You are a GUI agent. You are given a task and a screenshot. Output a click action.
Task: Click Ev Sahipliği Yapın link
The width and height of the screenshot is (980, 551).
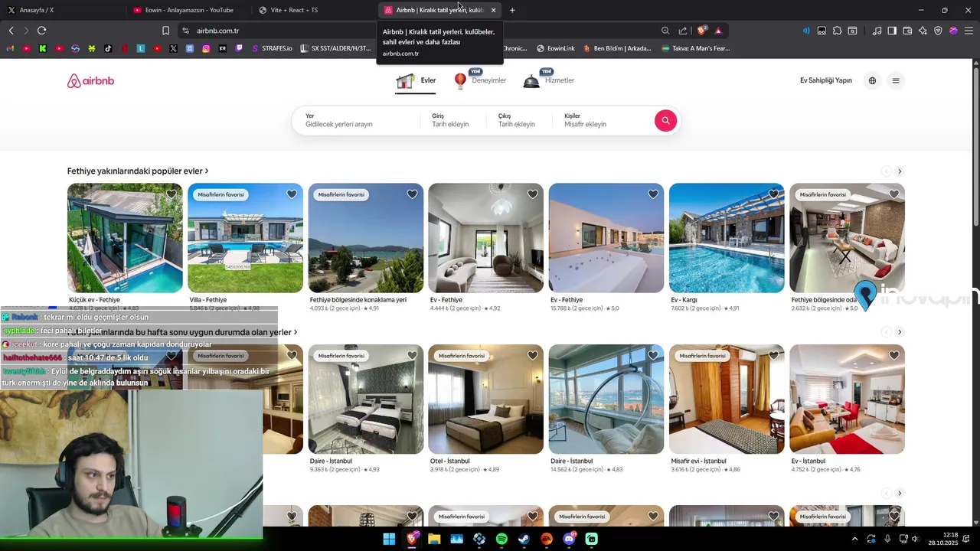pos(826,80)
